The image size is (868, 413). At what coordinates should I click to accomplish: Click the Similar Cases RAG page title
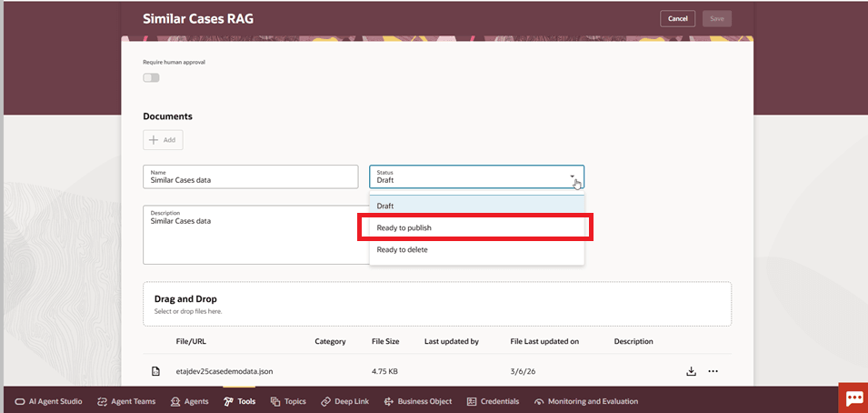tap(198, 18)
